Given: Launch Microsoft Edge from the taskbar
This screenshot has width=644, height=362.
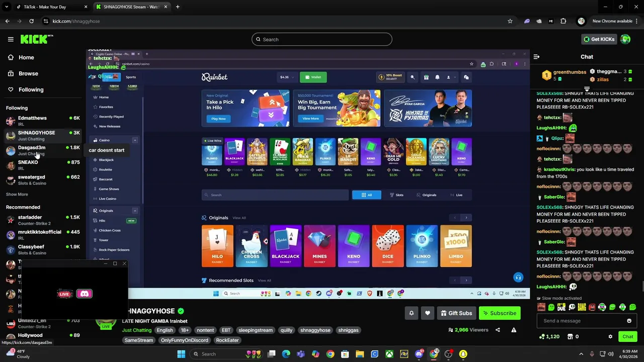Looking at the screenshot, I should [x=286, y=354].
